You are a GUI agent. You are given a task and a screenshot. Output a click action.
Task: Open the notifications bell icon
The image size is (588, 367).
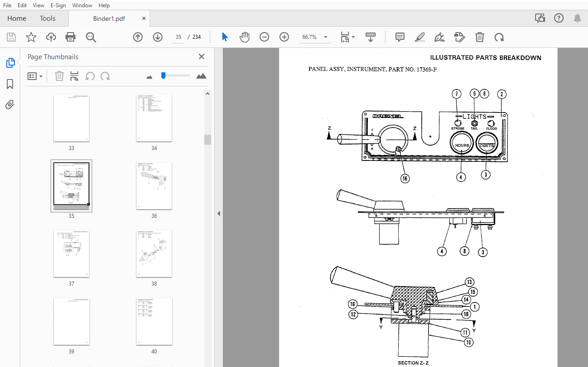pyautogui.click(x=577, y=18)
